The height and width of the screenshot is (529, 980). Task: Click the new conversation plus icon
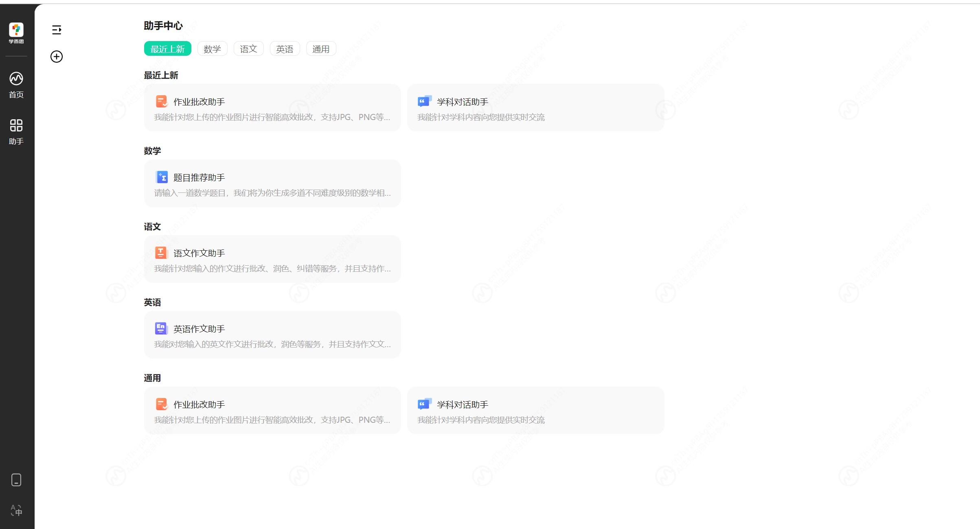pyautogui.click(x=57, y=57)
